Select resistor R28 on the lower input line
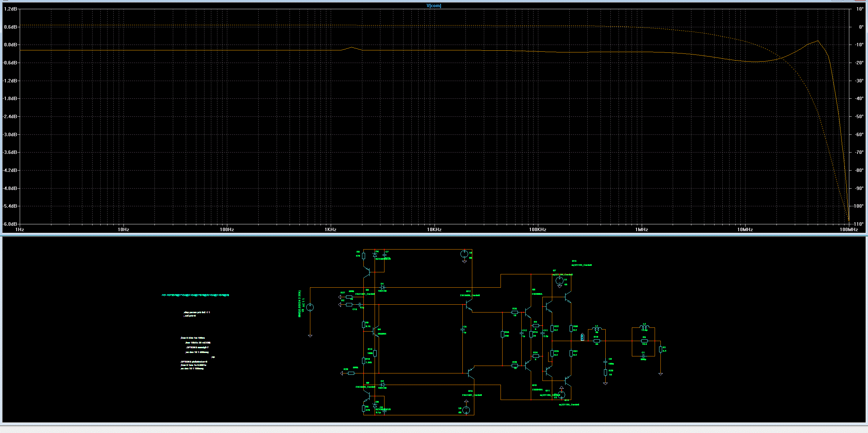Image resolution: width=868 pixels, height=433 pixels. tap(351, 373)
